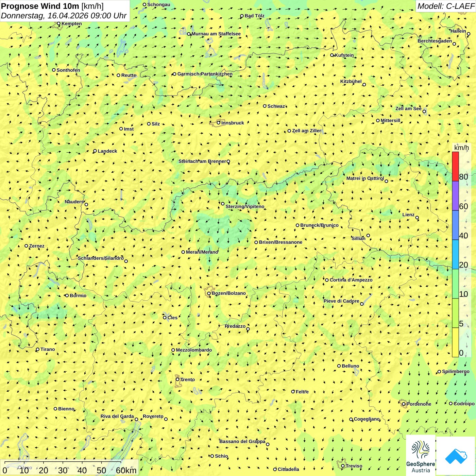Click the Hallein label
Viewport: 476px width, 476px height.
[x=458, y=31]
